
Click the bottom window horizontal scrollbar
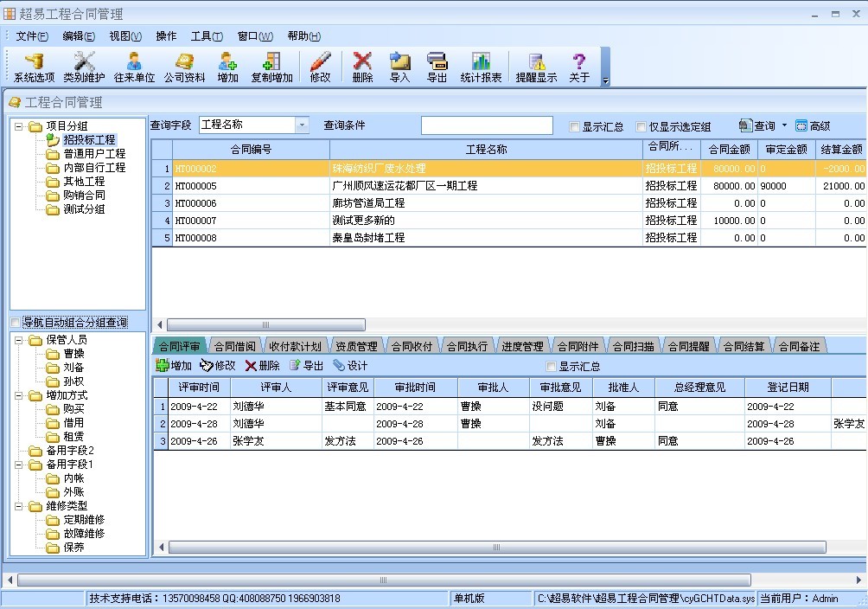432,580
